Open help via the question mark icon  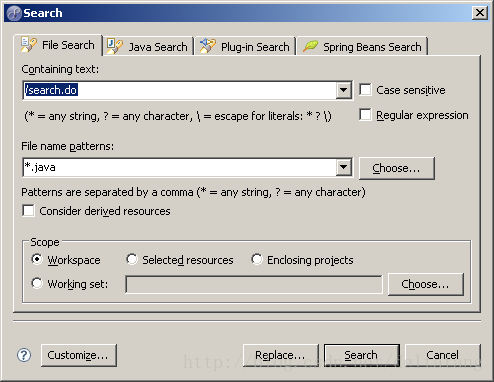pyautogui.click(x=24, y=355)
